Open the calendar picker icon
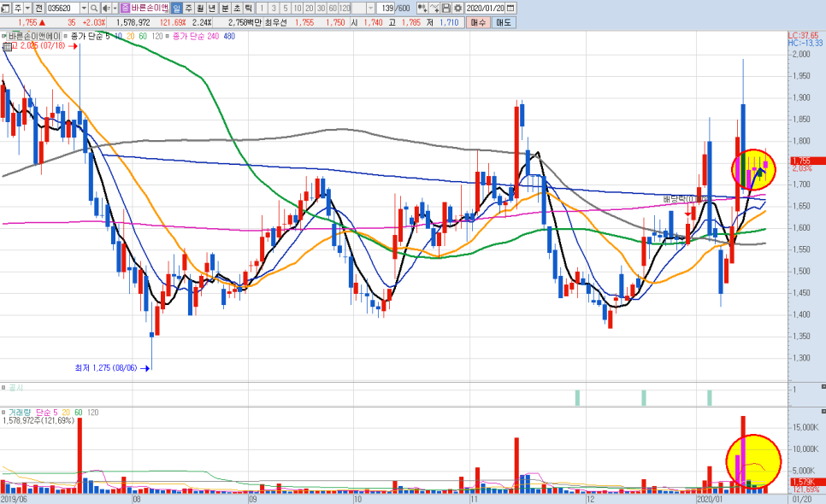 click(511, 8)
